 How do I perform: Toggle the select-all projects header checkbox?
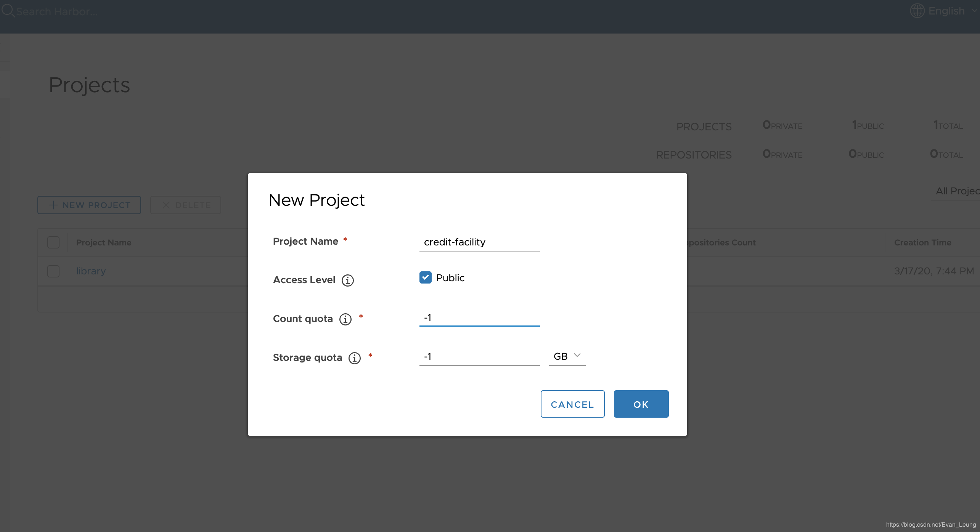tap(53, 242)
